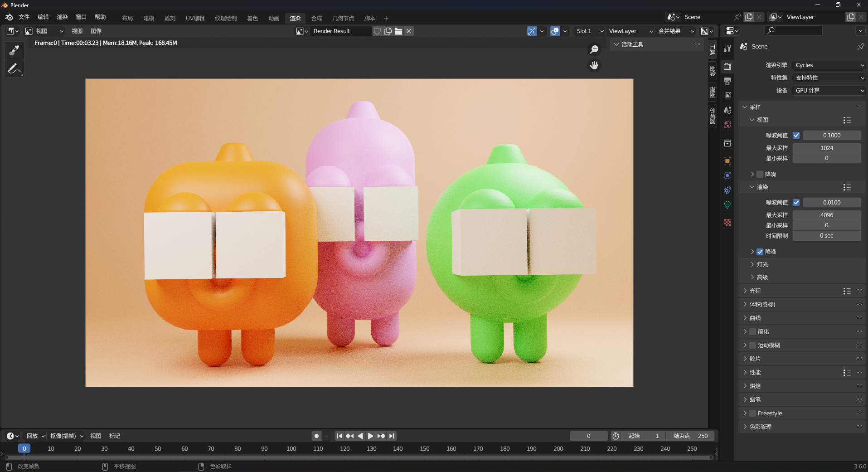The height and width of the screenshot is (472, 868).
Task: Unlink Render Result image with X icon
Action: (409, 31)
